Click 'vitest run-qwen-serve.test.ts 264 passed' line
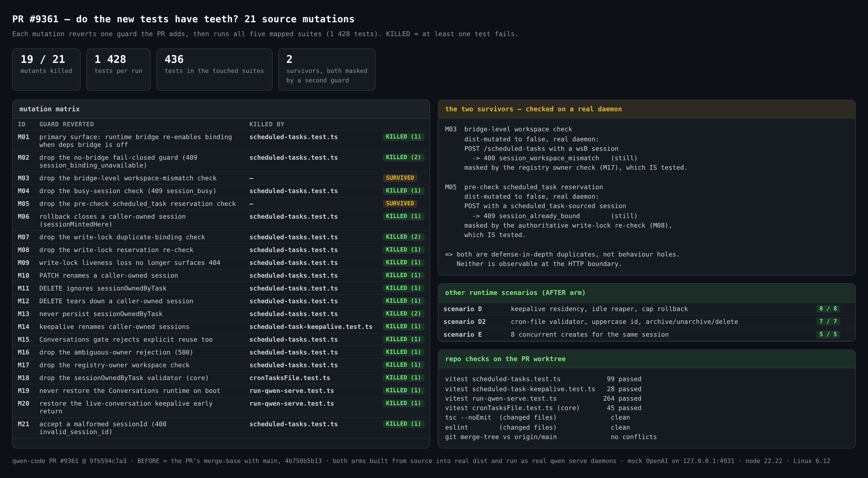This screenshot has height=478, width=868. (543, 399)
